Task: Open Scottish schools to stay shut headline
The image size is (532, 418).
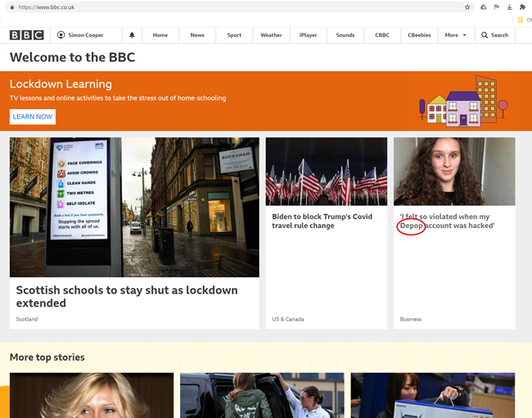Action: (127, 296)
